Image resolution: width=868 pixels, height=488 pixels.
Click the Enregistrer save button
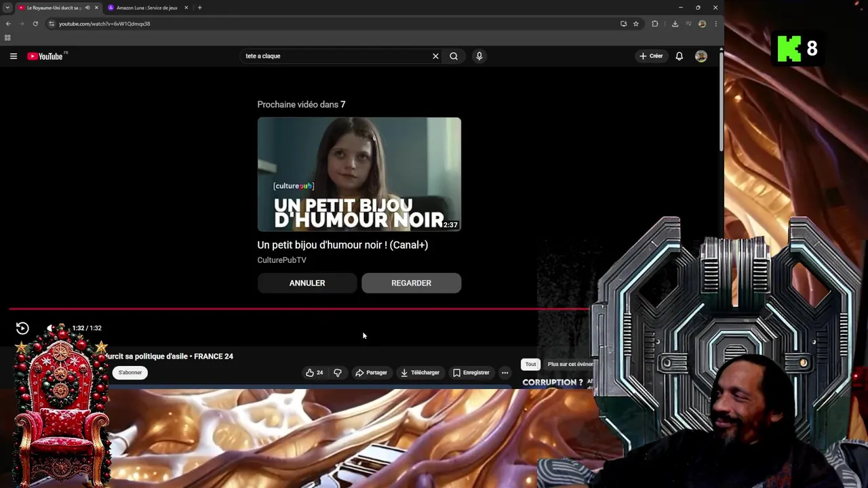[471, 373]
